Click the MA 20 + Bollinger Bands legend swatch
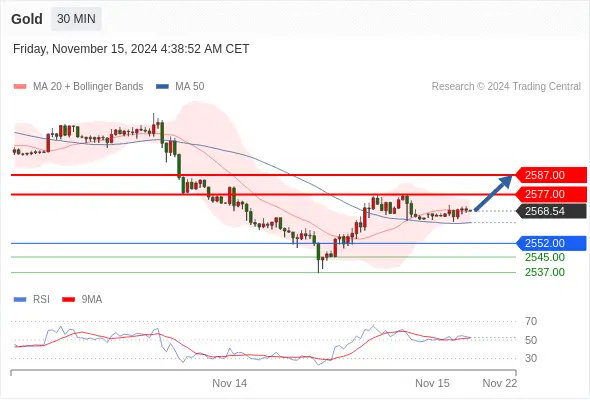Screen dimensions: 590x400 (20, 87)
